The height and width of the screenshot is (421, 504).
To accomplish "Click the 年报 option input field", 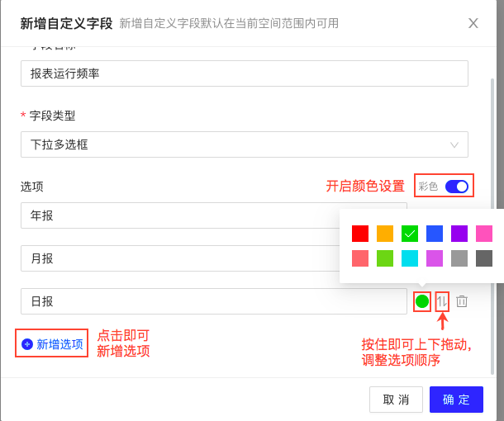I will (x=179, y=215).
